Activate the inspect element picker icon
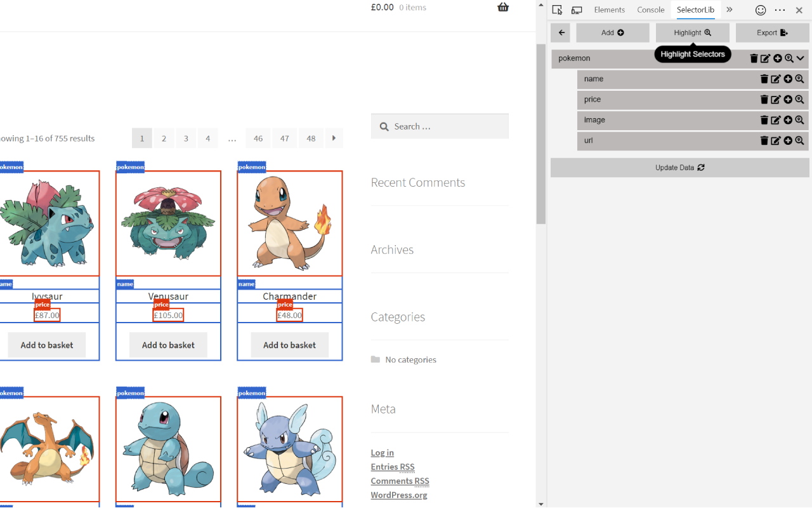812x508 pixels. [x=557, y=10]
